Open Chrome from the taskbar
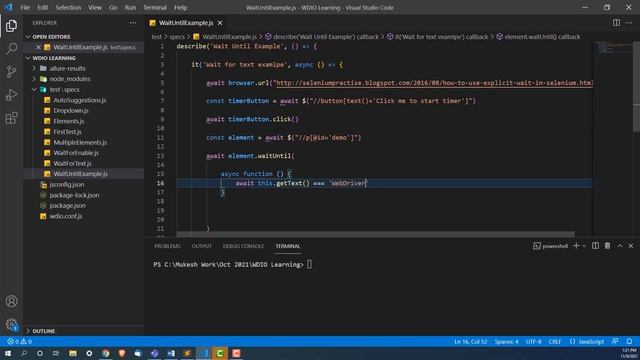Screen dimensions: 640x360 pyautogui.click(x=106, y=353)
